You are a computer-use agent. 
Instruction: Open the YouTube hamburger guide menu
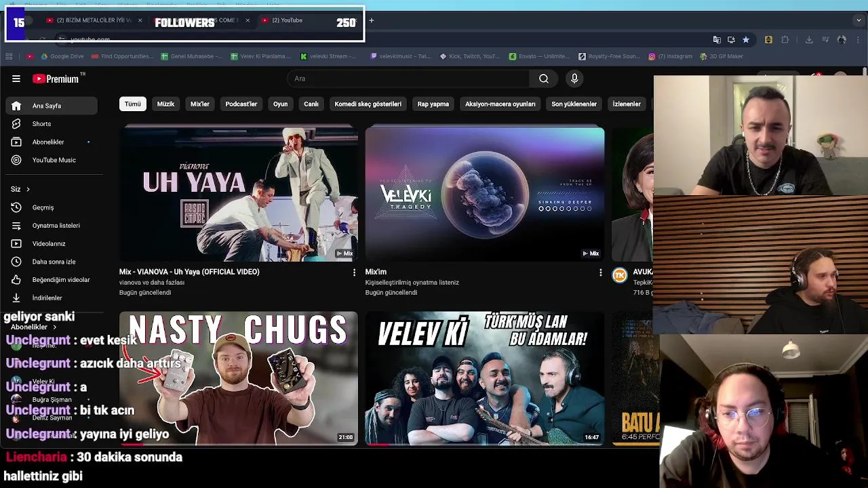[x=16, y=79]
